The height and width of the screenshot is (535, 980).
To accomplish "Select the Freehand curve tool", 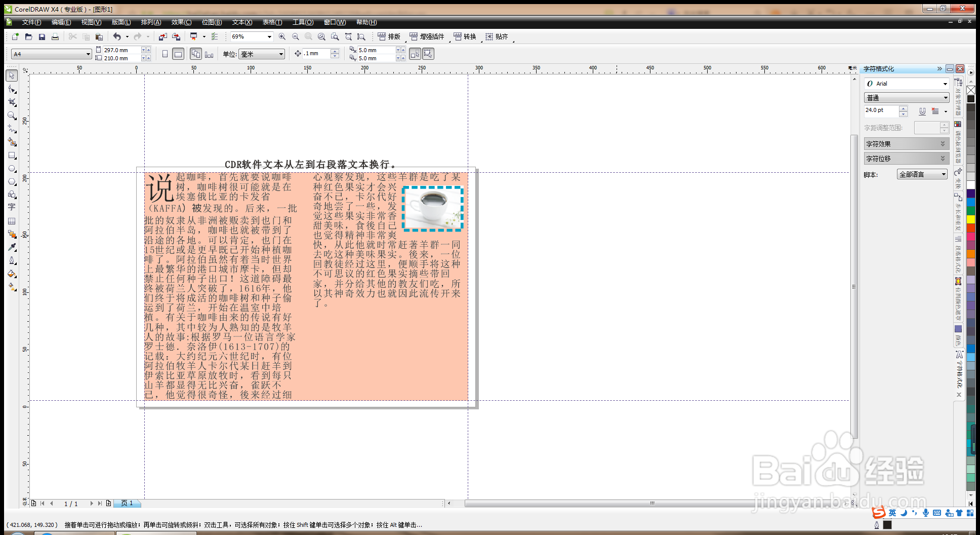I will point(12,129).
